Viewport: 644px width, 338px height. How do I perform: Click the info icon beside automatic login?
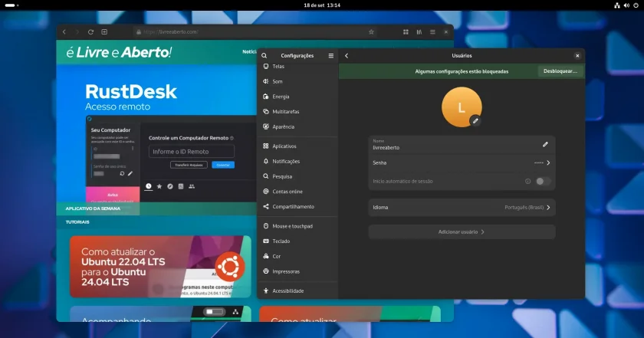pos(527,181)
